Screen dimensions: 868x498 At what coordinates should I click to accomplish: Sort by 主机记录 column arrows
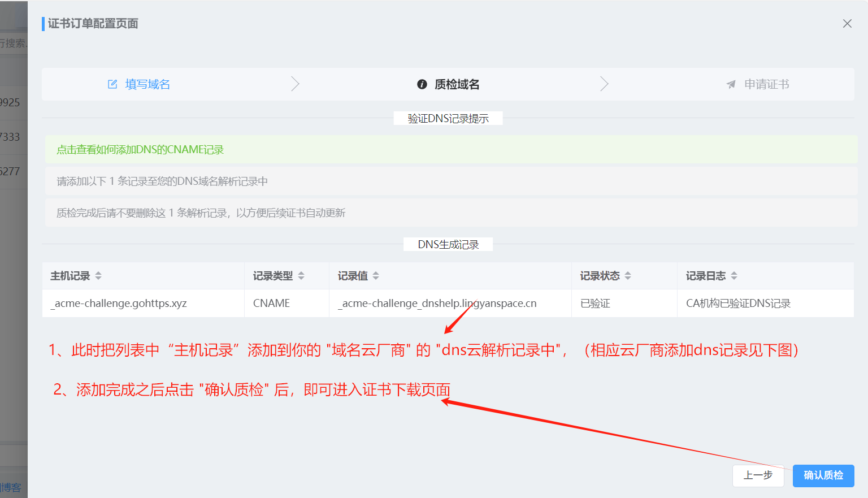pyautogui.click(x=98, y=276)
